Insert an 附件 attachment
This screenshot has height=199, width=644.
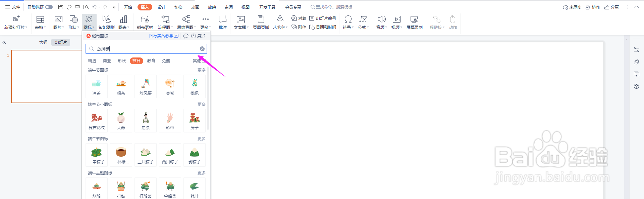299,27
